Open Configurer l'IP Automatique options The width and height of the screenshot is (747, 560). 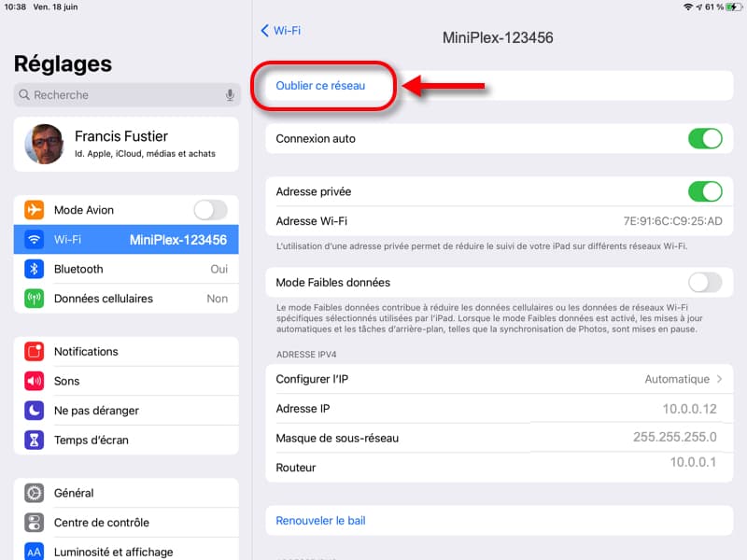coord(684,379)
